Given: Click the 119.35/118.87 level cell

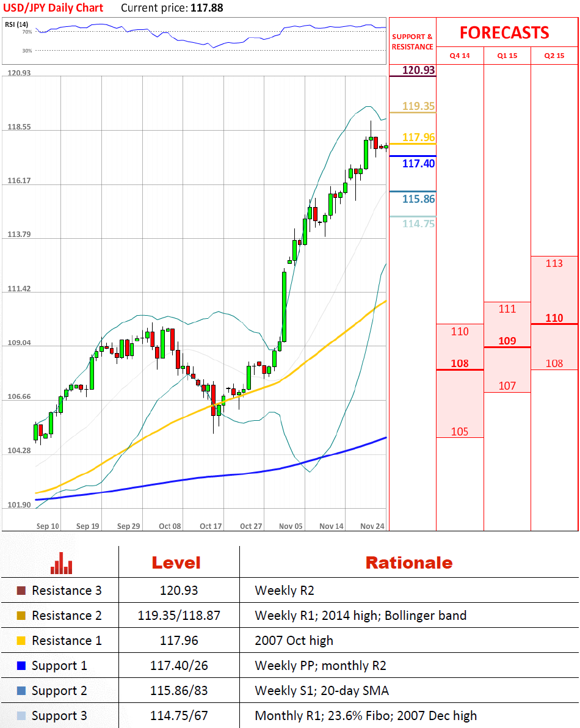Looking at the screenshot, I should 179,616.
